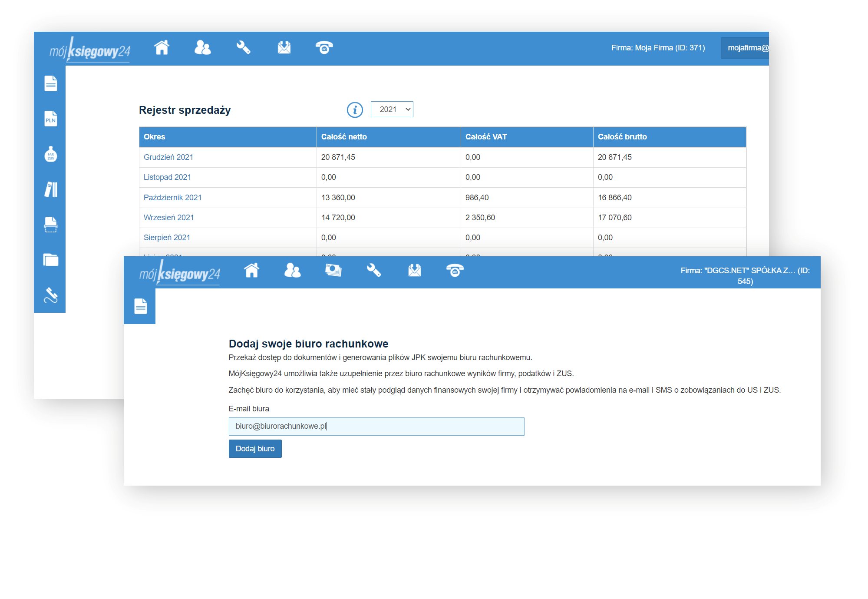Click the wrench settings icon in top window
This screenshot has height=599, width=868.
[243, 47]
